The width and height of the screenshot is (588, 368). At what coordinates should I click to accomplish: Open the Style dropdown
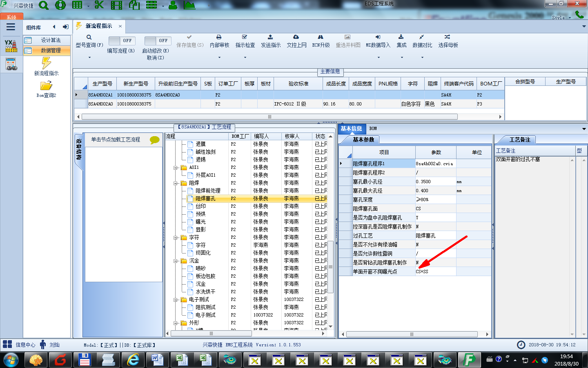561,18
